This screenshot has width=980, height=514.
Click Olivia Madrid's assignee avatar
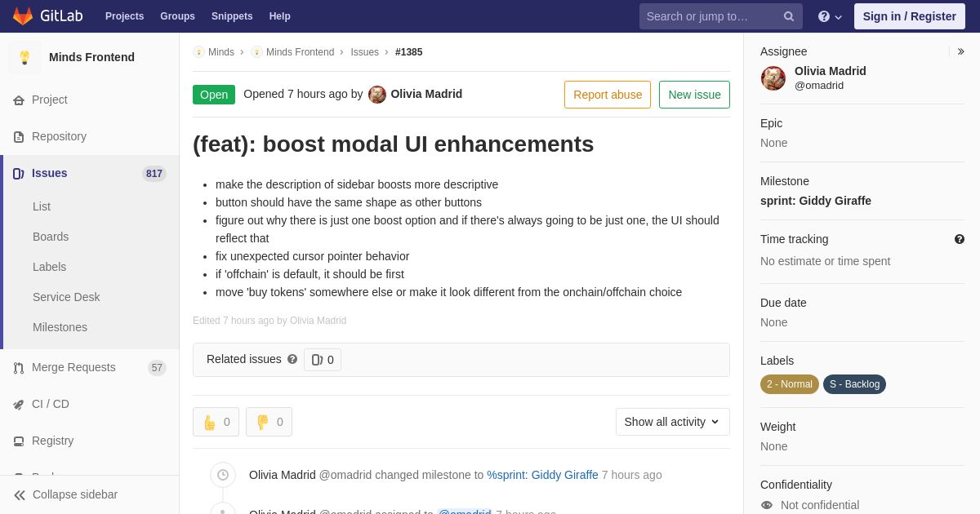pyautogui.click(x=773, y=78)
